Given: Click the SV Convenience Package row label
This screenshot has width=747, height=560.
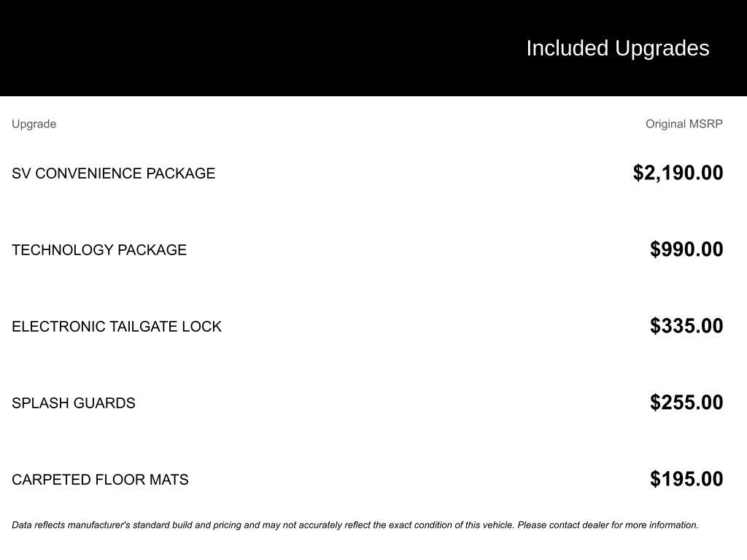Looking at the screenshot, I should pos(113,173).
